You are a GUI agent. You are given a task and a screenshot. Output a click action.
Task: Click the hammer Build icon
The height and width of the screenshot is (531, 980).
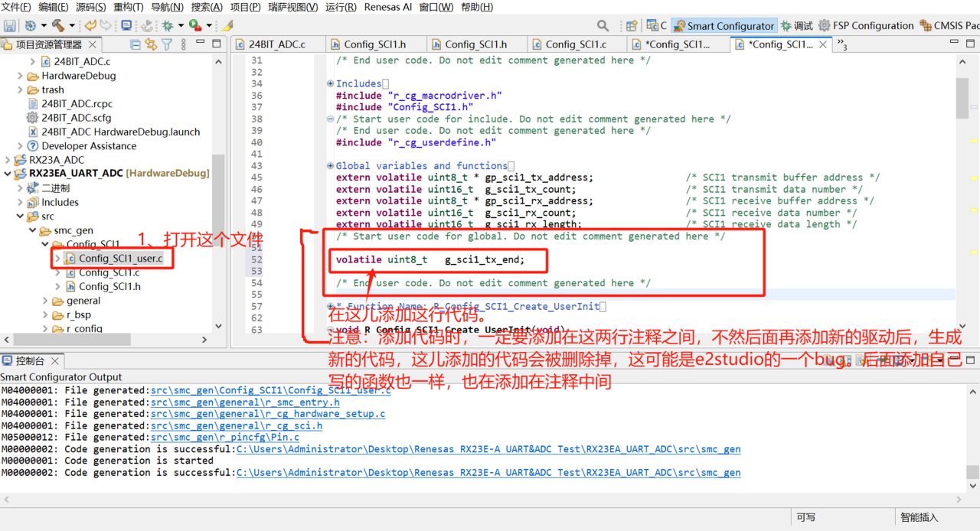click(58, 25)
